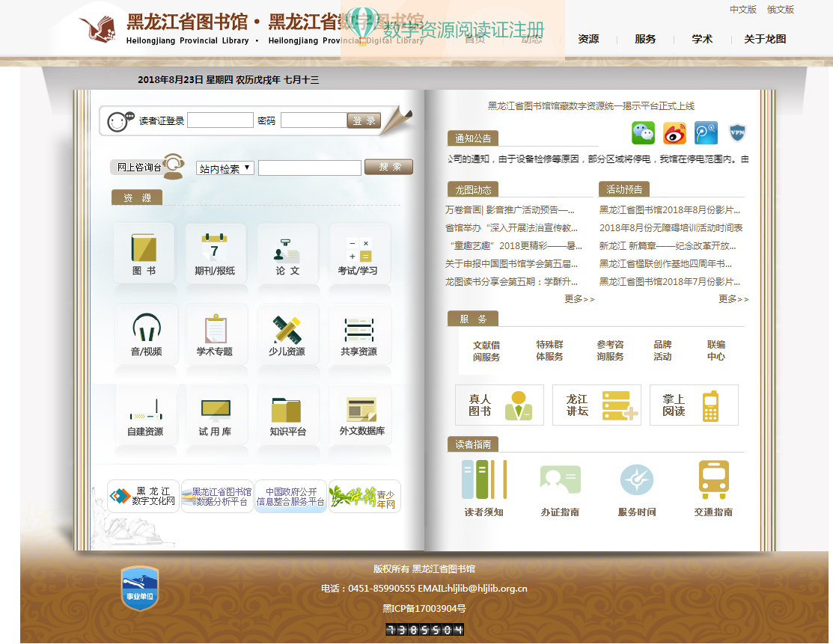Viewport: 833px width, 644px height.
Task: Open 参考咨询服务 link
Action: point(610,350)
